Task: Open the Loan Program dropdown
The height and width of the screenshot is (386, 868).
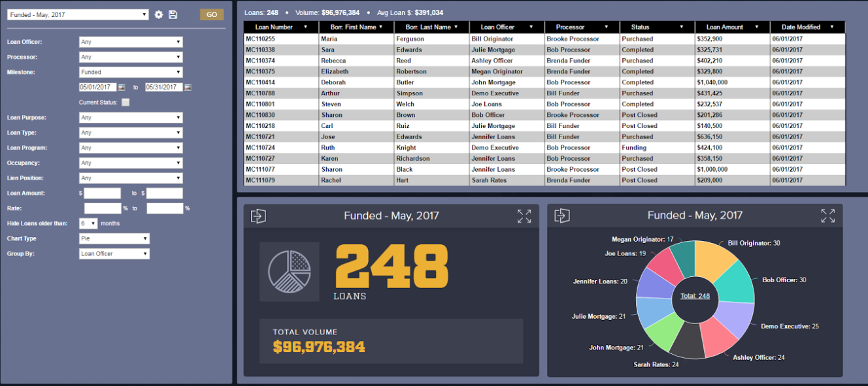Action: pos(131,148)
